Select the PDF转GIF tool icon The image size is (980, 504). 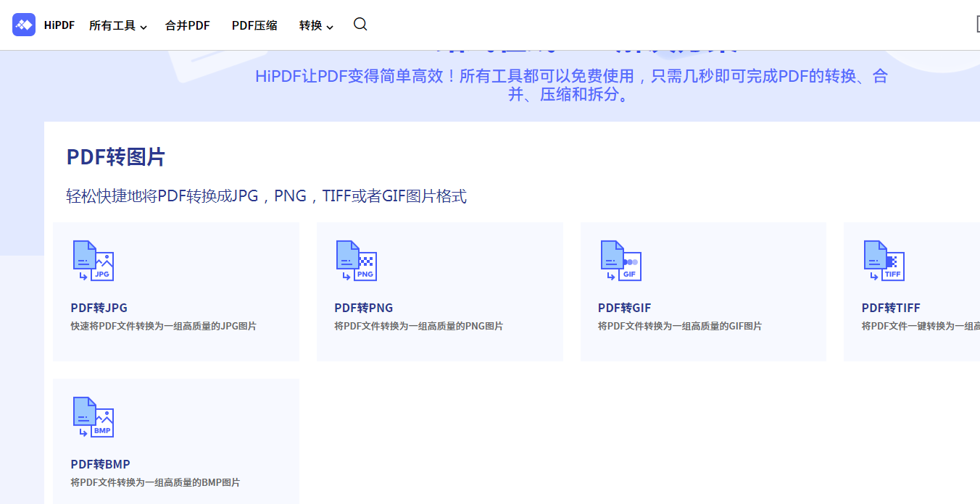click(620, 261)
